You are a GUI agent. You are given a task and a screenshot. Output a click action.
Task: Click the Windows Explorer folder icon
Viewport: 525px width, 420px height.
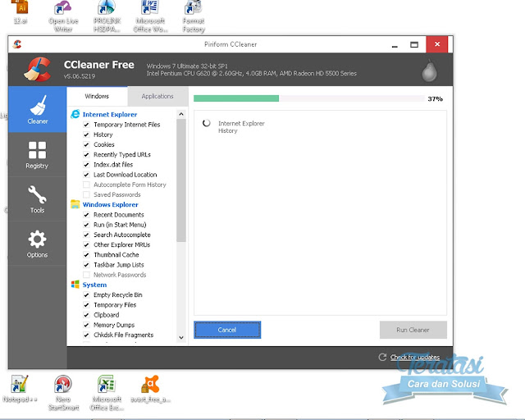[75, 204]
